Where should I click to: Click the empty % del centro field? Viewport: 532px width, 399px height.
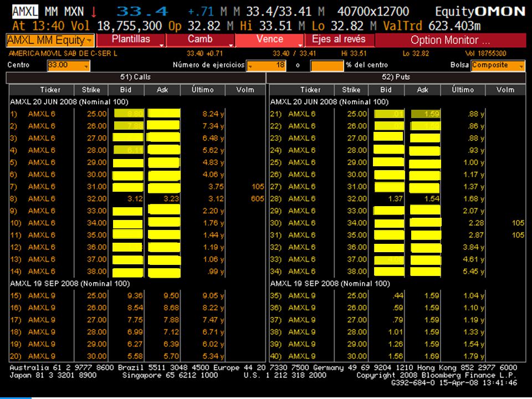pos(327,65)
